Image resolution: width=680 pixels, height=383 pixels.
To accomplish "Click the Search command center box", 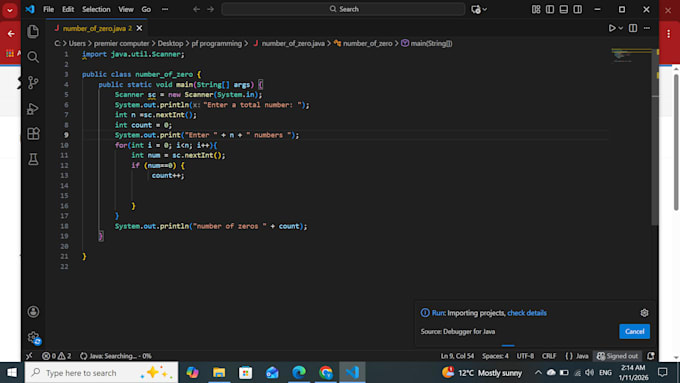I will (343, 9).
